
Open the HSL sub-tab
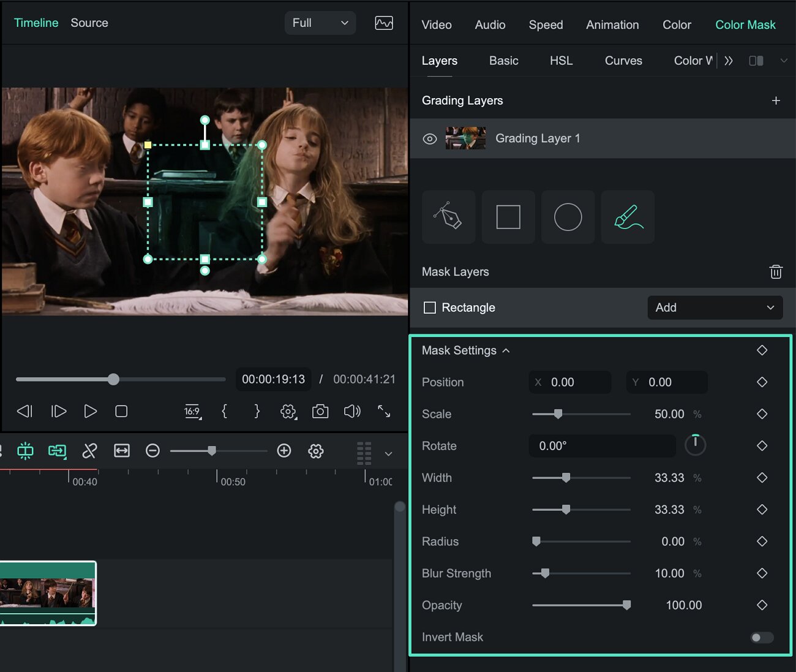coord(561,61)
